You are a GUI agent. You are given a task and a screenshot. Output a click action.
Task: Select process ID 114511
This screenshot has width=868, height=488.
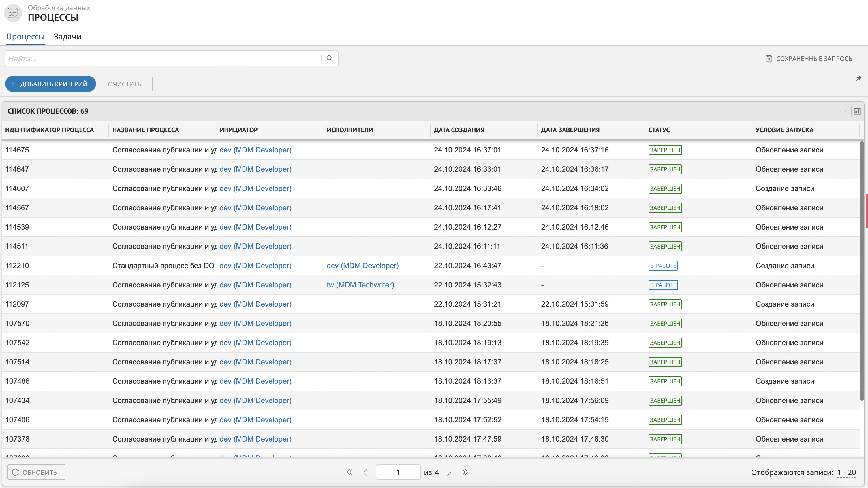click(17, 246)
